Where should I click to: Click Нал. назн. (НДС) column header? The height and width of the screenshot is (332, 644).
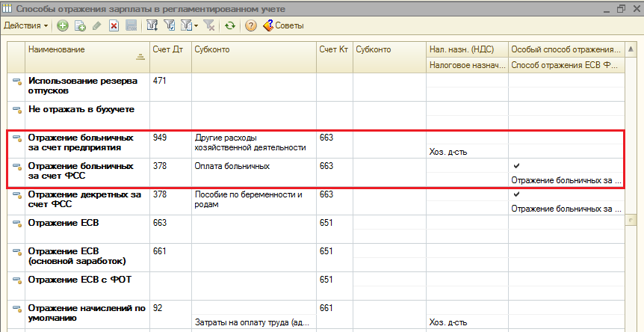coord(468,49)
